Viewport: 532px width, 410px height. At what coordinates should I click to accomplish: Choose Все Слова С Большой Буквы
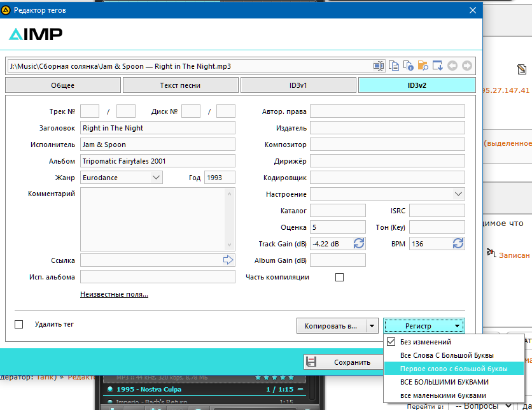click(454, 355)
